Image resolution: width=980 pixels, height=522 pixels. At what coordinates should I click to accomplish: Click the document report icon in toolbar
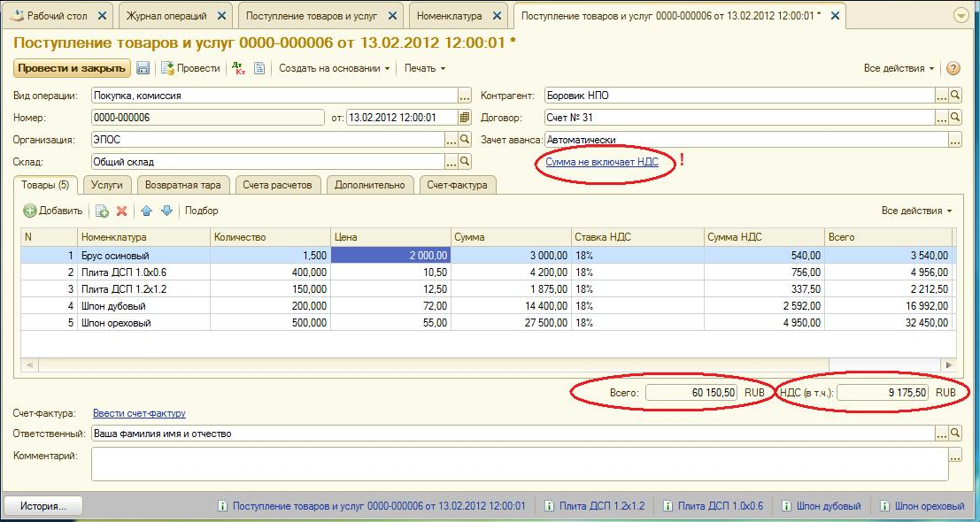(x=259, y=68)
